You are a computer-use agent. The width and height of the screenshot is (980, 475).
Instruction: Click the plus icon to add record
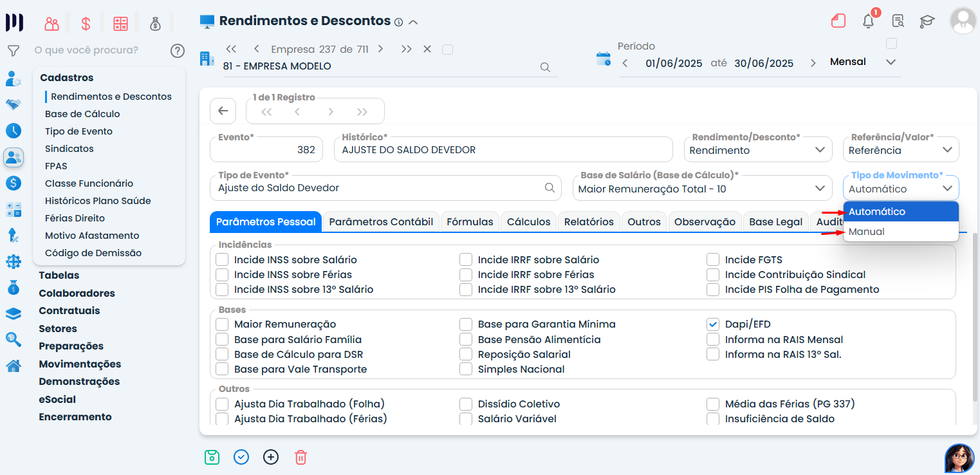click(271, 457)
